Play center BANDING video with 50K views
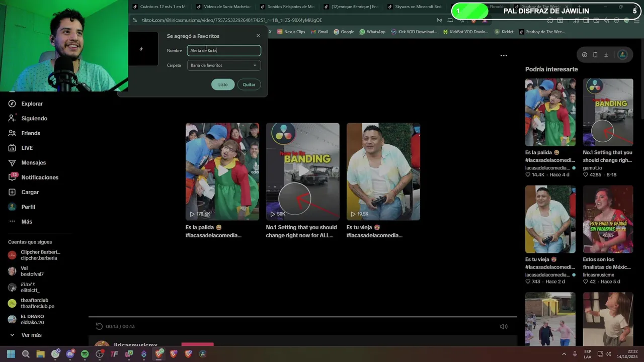The width and height of the screenshot is (644, 362). [x=303, y=171]
